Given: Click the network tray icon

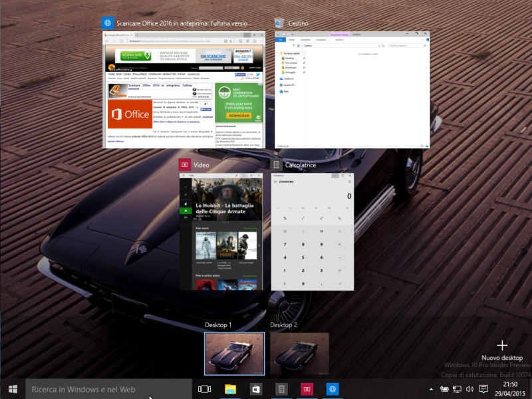Looking at the screenshot, I should [x=457, y=389].
